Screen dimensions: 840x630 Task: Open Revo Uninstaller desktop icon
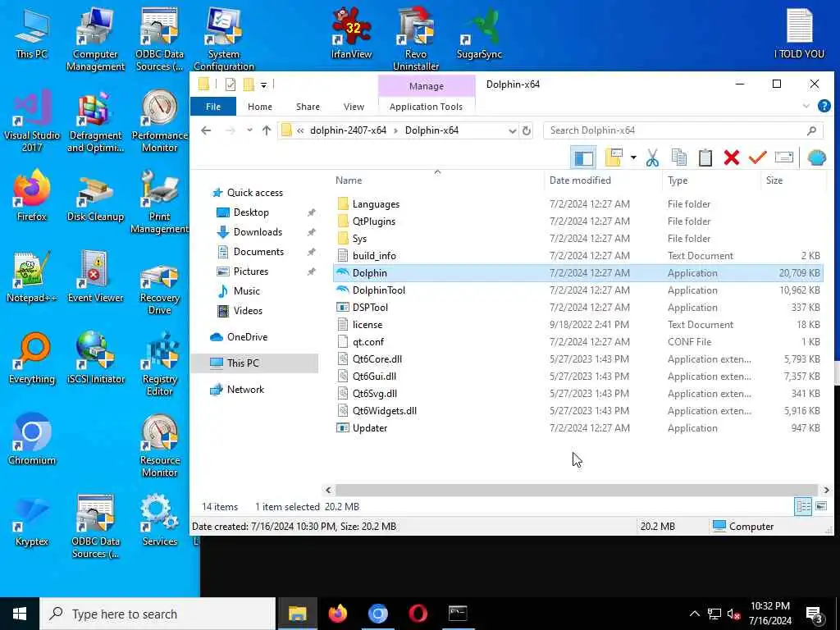416,39
